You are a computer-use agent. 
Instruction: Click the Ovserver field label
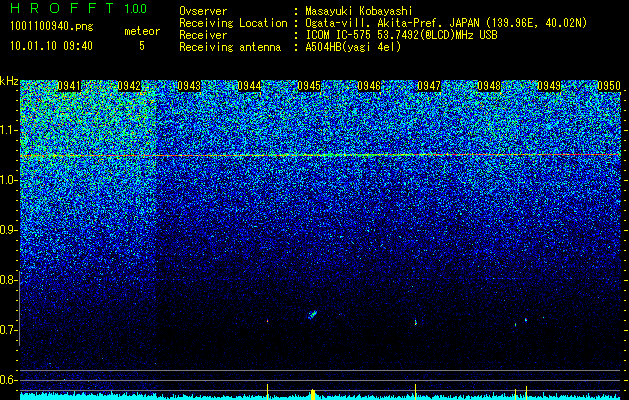203,11
